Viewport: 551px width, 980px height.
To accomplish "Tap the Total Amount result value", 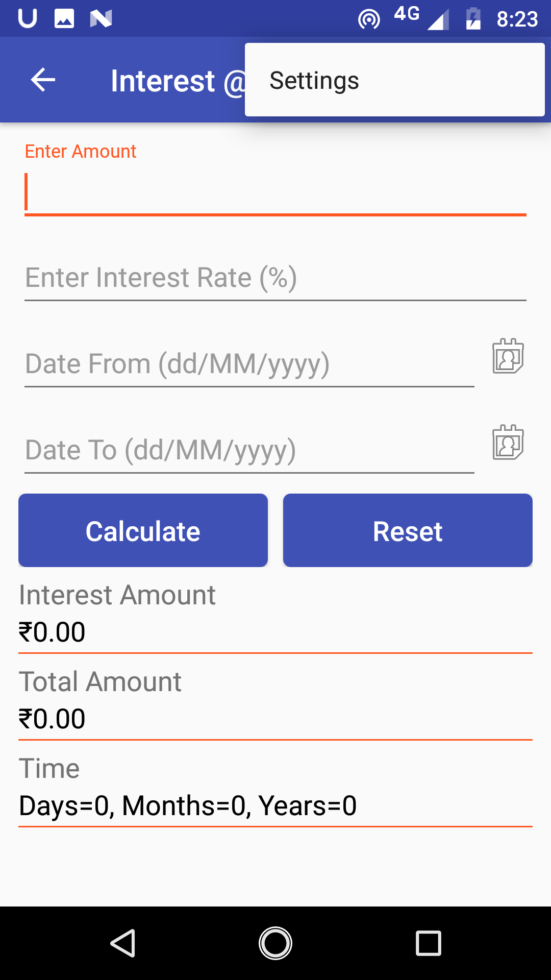I will (x=52, y=719).
